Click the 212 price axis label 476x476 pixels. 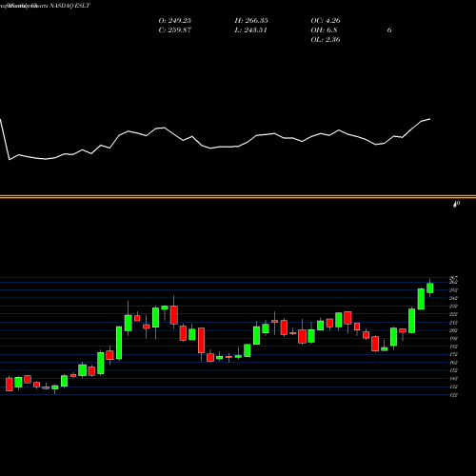tap(453, 323)
